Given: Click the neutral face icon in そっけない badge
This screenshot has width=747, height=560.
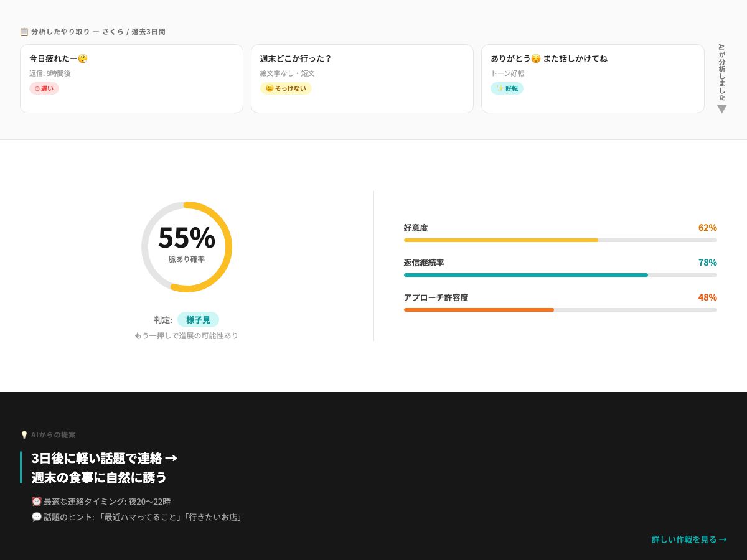Looking at the screenshot, I should pos(268,88).
